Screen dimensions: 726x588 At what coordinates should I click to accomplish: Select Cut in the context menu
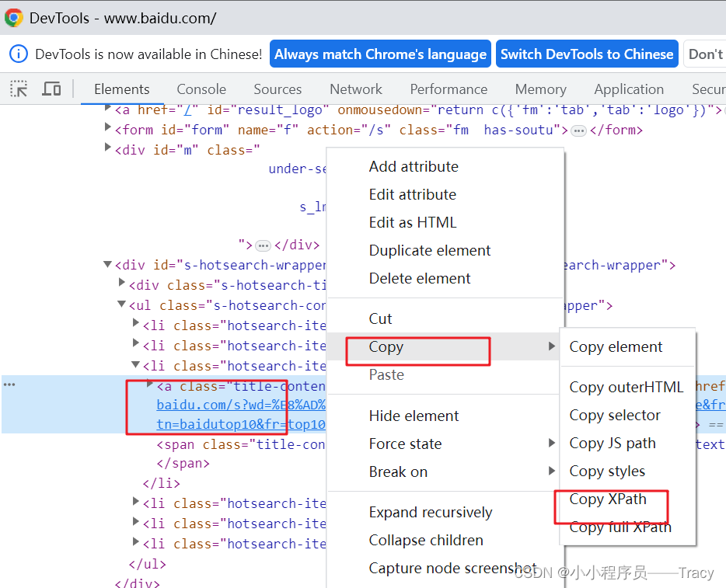[445, 318]
